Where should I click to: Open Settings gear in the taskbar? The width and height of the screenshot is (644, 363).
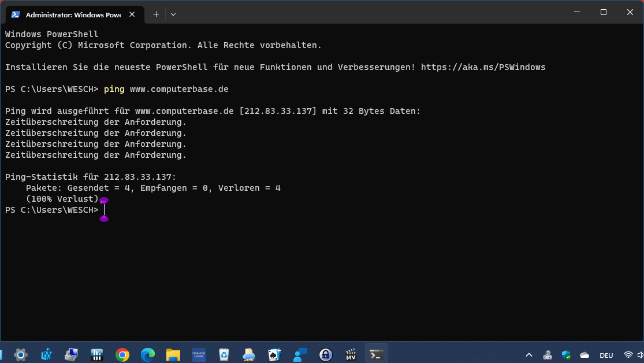point(21,354)
